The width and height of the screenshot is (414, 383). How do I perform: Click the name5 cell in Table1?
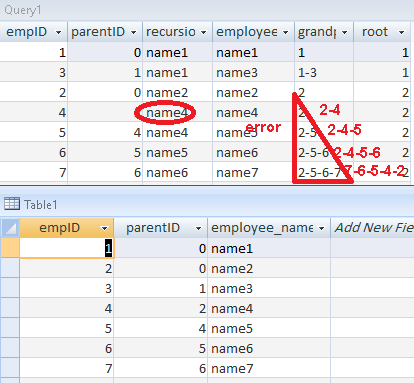(269, 328)
